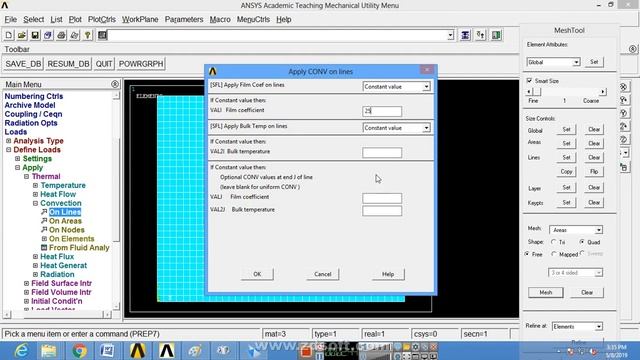The width and height of the screenshot is (640, 360).
Task: Click the VAL2I Bulk temperature input field
Action: pyautogui.click(x=382, y=153)
